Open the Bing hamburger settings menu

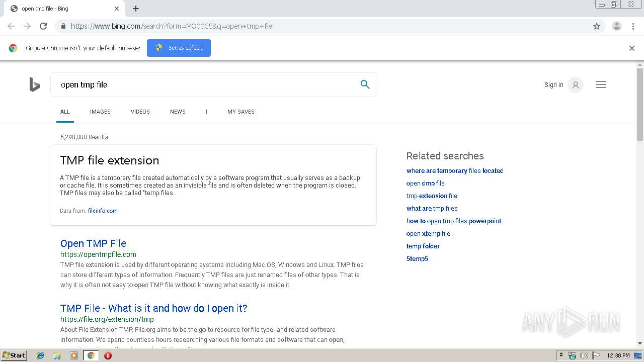tap(601, 85)
